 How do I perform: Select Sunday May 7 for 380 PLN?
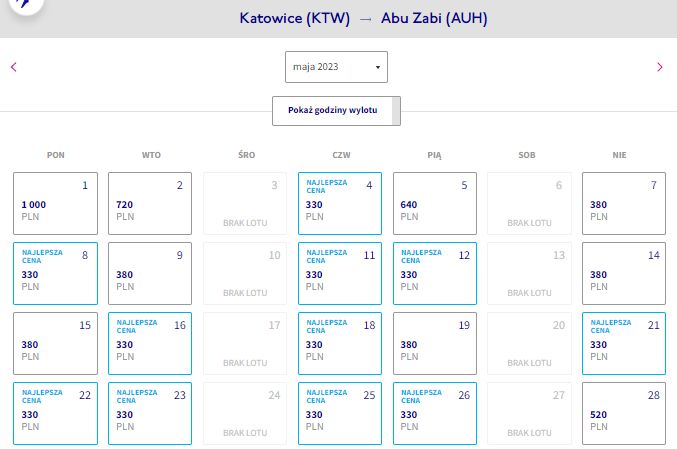tap(624, 203)
